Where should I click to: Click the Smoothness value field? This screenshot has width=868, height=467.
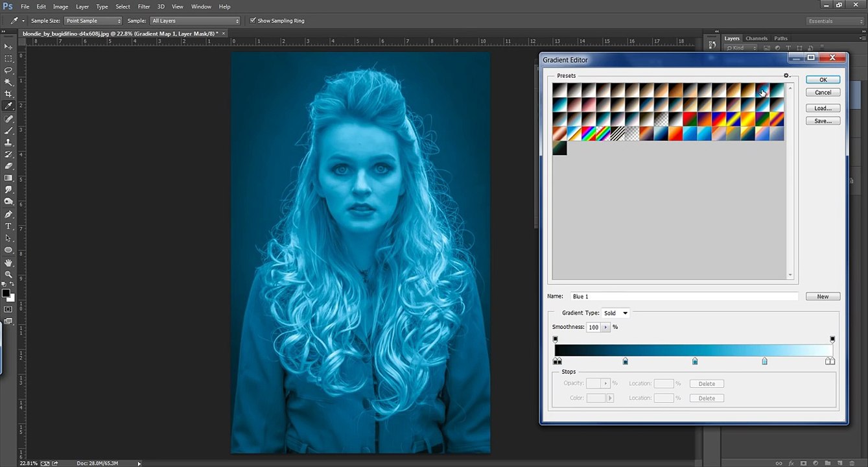coord(594,328)
